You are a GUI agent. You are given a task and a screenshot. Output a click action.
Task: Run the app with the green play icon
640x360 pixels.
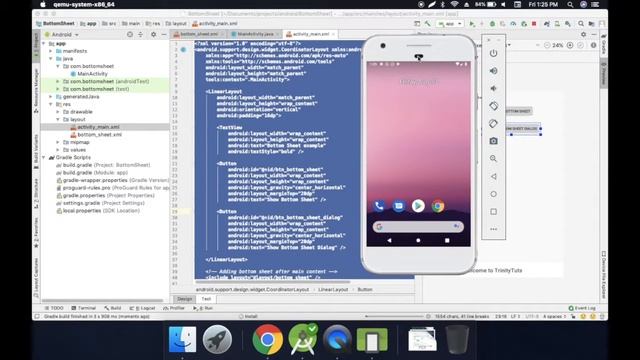(472, 24)
